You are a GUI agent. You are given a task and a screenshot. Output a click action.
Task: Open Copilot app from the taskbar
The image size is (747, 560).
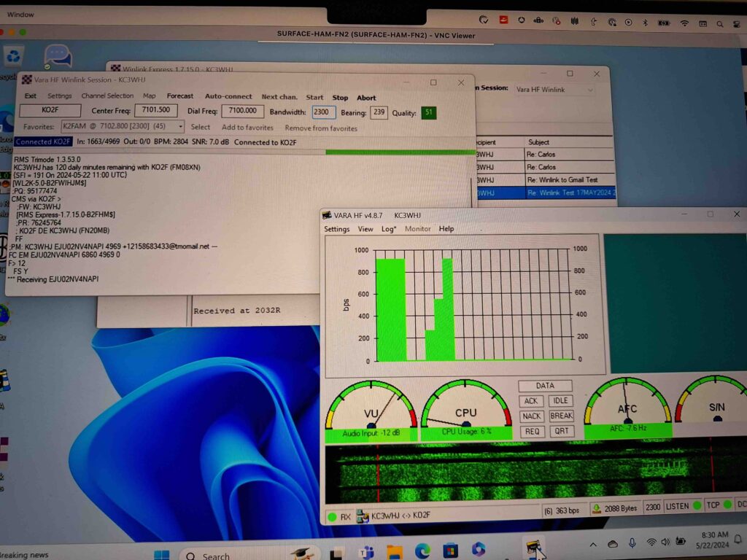(x=478, y=549)
